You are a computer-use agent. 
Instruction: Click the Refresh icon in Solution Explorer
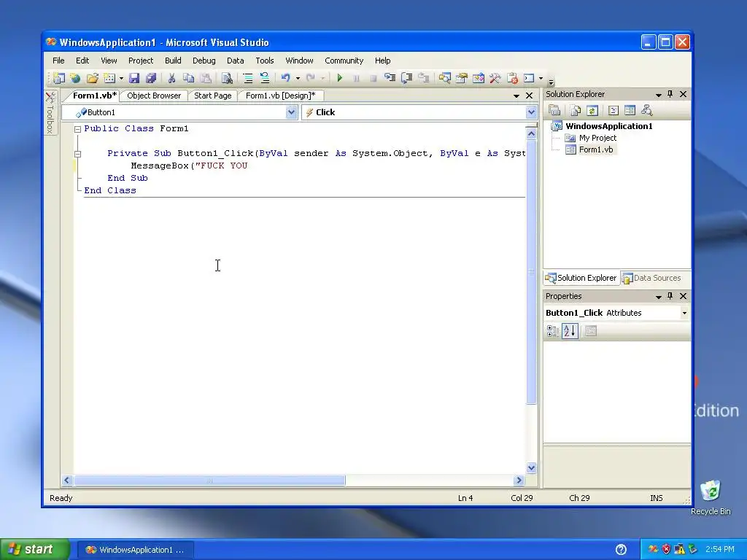[592, 111]
